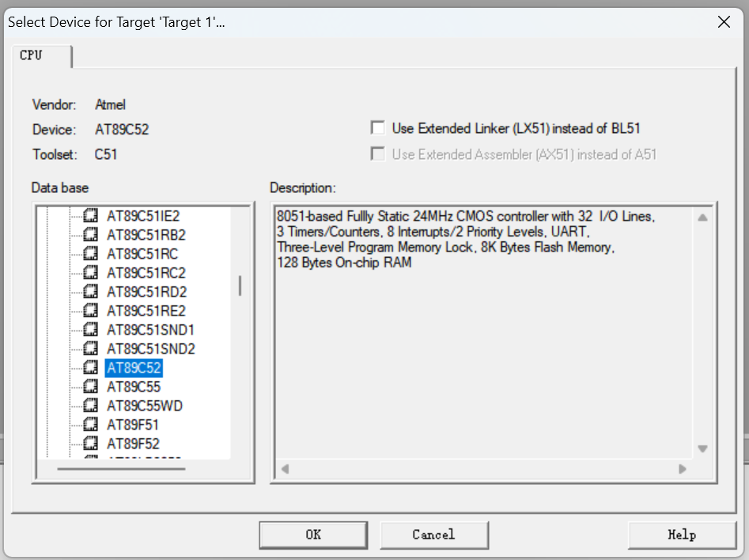
Task: Click description scroll right arrow
Action: point(682,469)
